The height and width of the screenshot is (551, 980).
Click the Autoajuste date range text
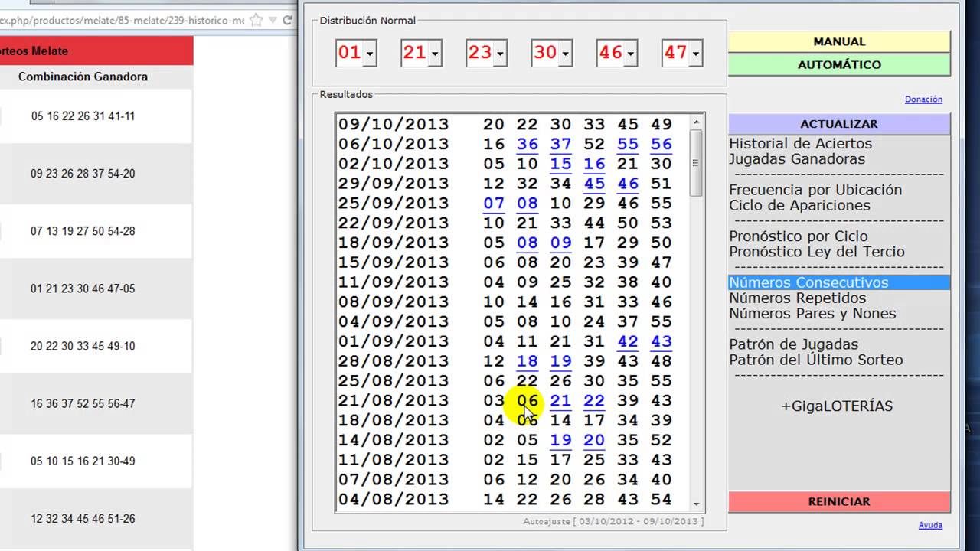613,521
